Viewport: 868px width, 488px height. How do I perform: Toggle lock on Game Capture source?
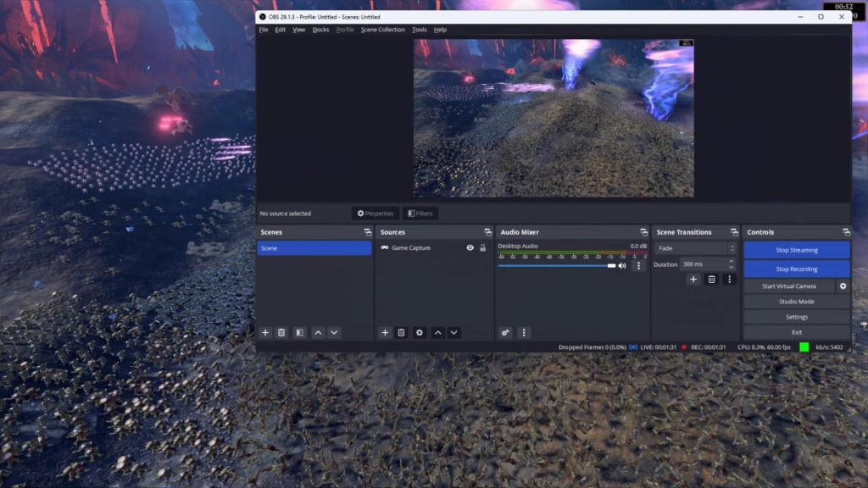click(x=482, y=248)
